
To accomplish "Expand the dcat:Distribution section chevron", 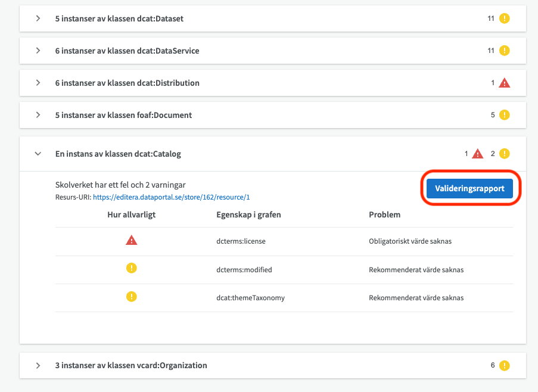I will (x=38, y=83).
